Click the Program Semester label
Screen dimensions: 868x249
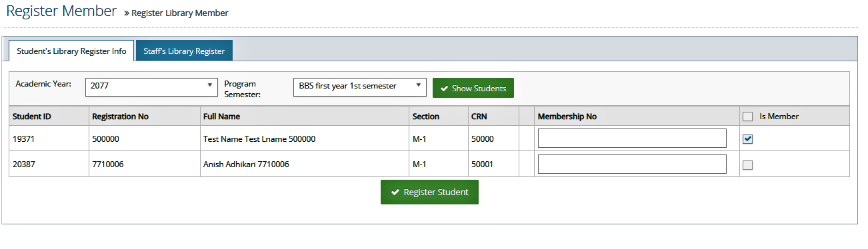point(243,89)
